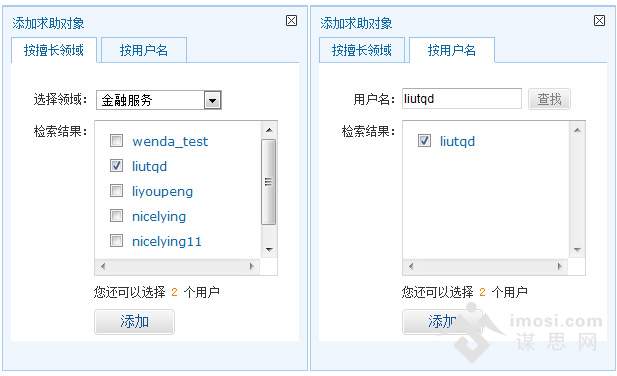
Task: Click the left list's vertical scrollbar thumb
Action: coord(269,182)
